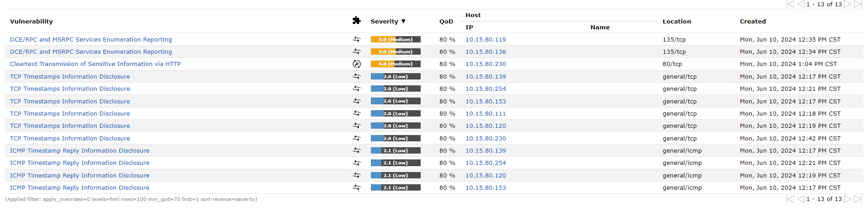This screenshot has height=224, width=868.
Task: Sort by the Created column header
Action: click(753, 21)
